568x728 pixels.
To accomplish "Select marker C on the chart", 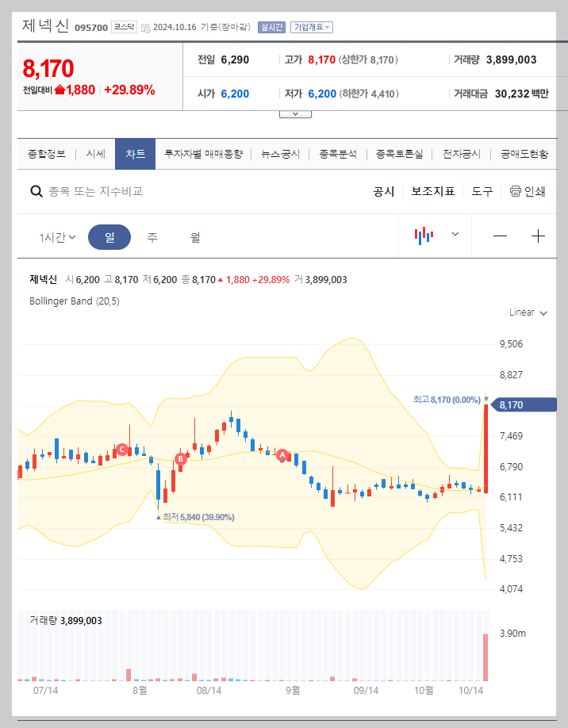I will pyautogui.click(x=123, y=450).
